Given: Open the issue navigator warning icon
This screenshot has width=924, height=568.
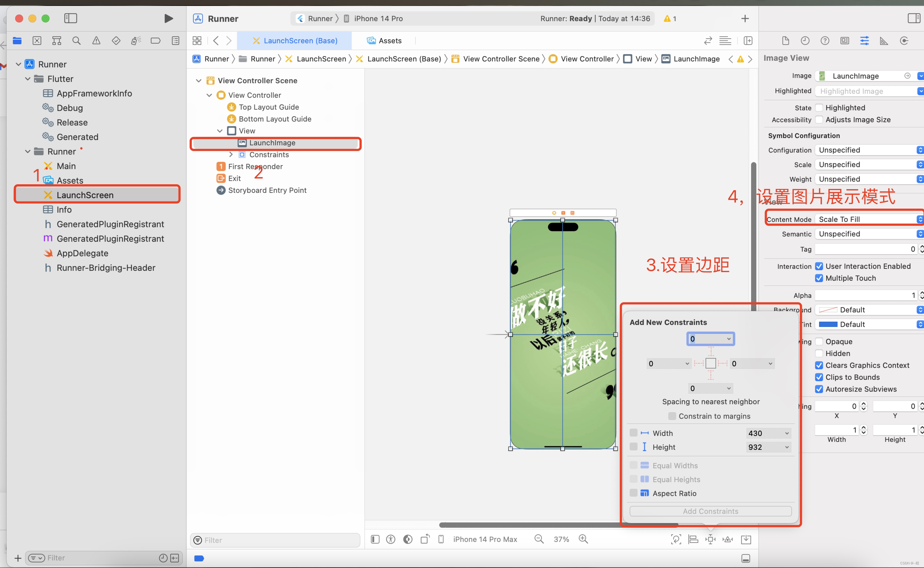Looking at the screenshot, I should point(96,41).
